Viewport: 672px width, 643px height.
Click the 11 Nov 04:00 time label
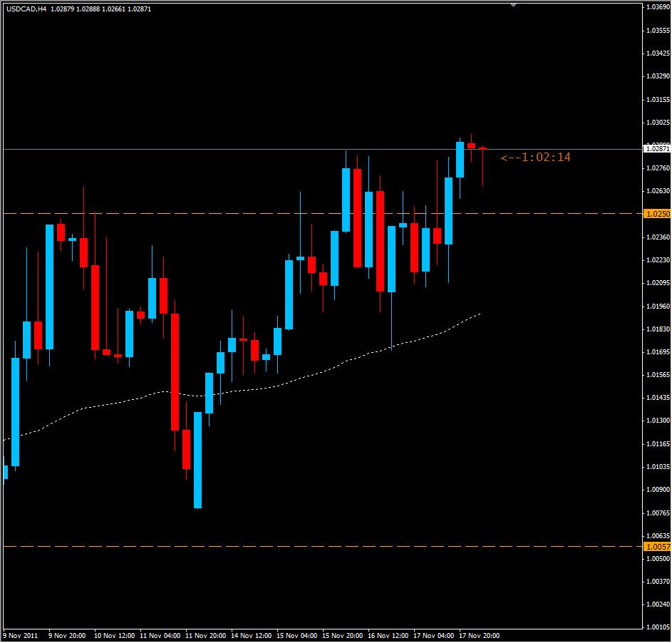160,636
